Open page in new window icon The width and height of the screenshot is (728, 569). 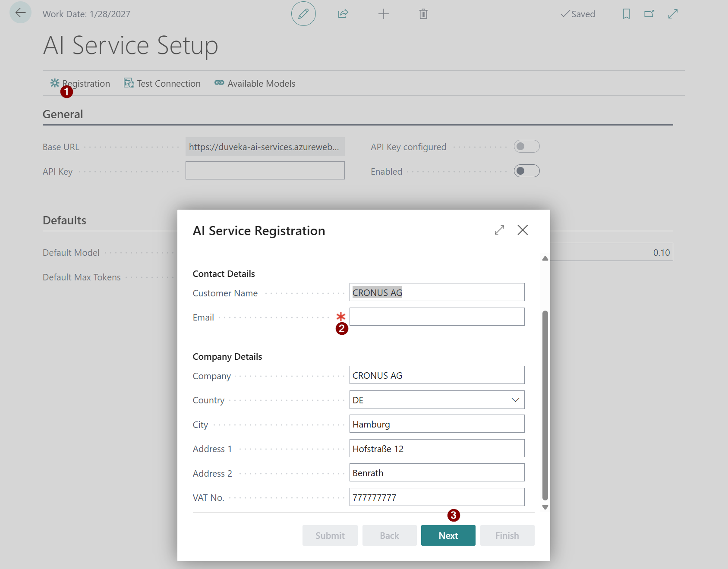pyautogui.click(x=649, y=14)
